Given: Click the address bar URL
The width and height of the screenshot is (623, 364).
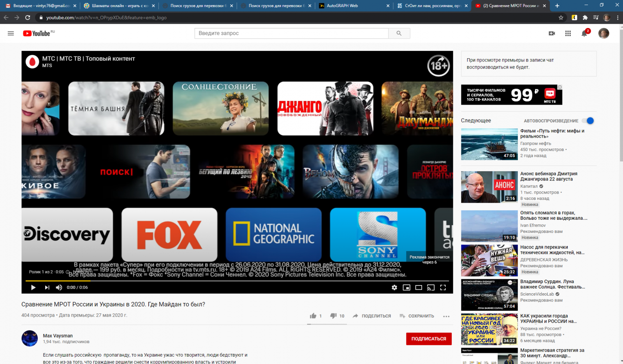Looking at the screenshot, I should (106, 17).
